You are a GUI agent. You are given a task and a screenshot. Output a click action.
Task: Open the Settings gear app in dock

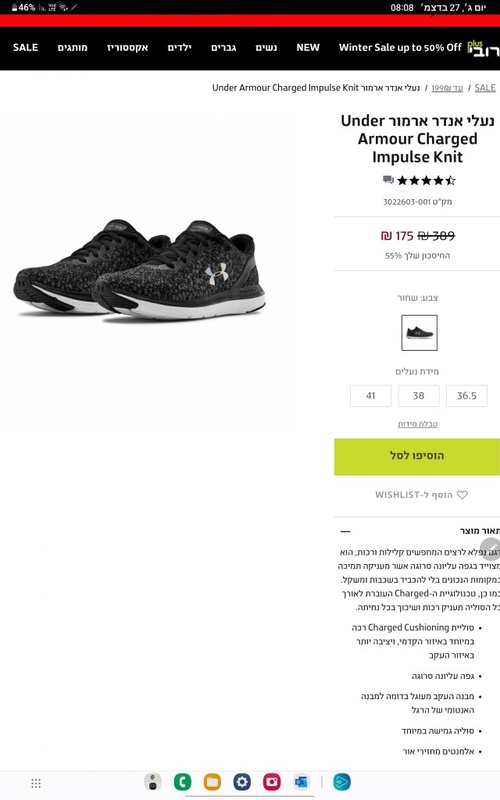coord(242,782)
